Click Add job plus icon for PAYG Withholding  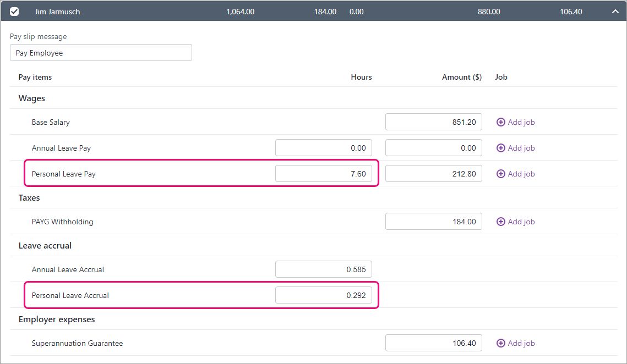coord(500,222)
